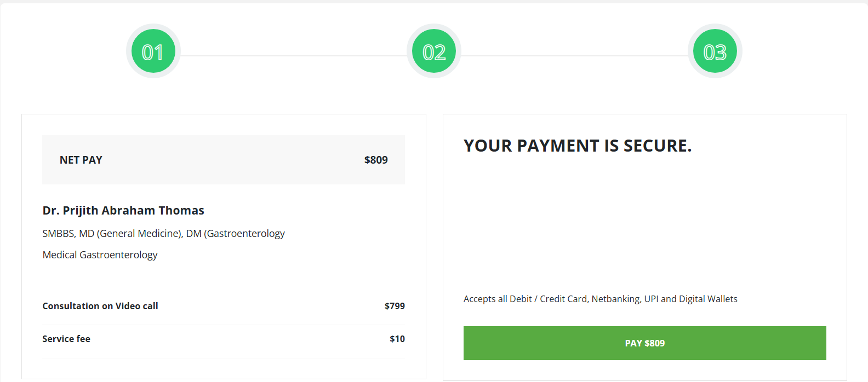
Task: Click the YOUR PAYMENT IS SECURE heading
Action: (x=578, y=146)
